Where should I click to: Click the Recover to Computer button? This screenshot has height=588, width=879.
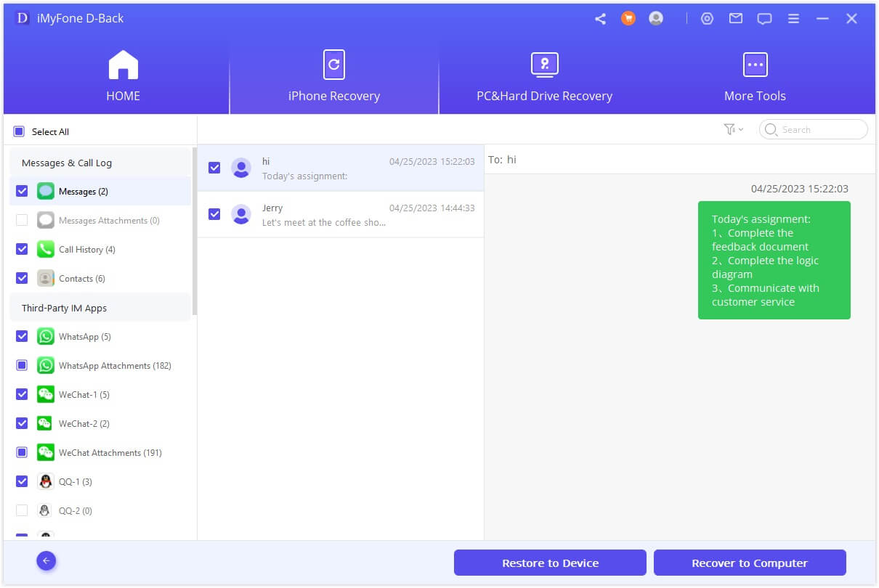click(749, 563)
